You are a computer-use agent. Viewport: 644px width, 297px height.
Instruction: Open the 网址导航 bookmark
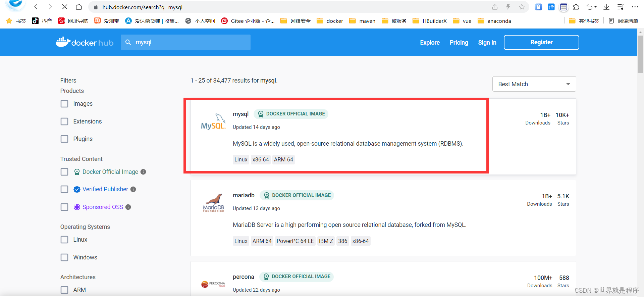73,21
